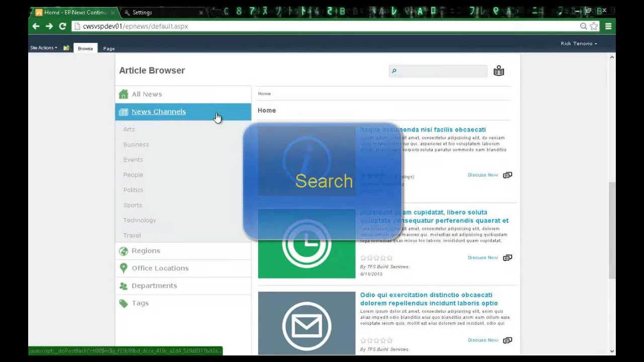Click the page vertical scrollbar thumb
644x362 pixels.
(612, 230)
